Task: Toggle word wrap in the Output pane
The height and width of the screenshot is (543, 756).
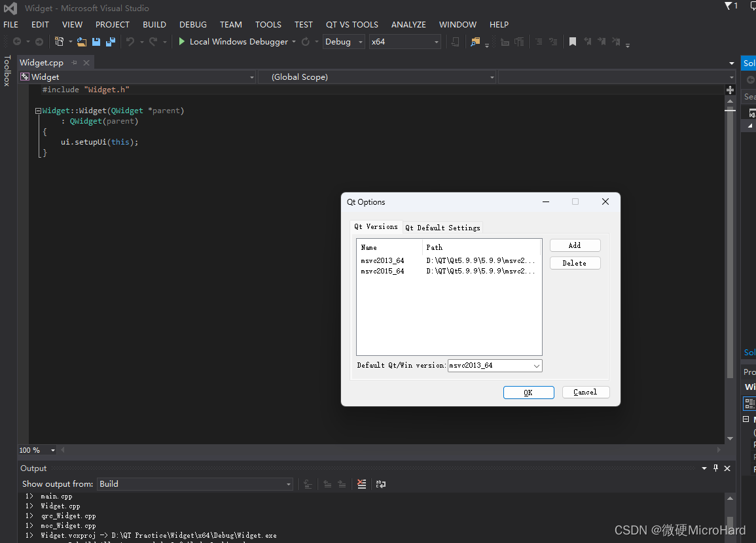Action: click(381, 484)
